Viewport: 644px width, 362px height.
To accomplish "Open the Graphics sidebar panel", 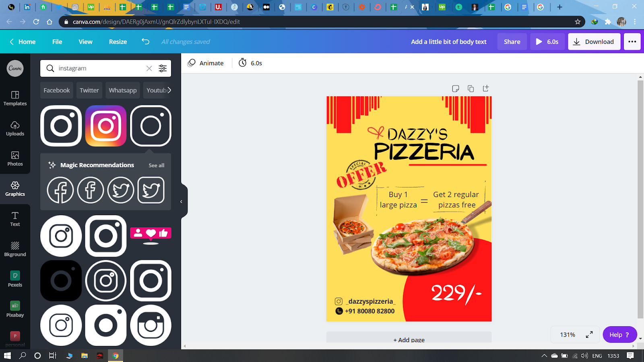I will click(15, 189).
